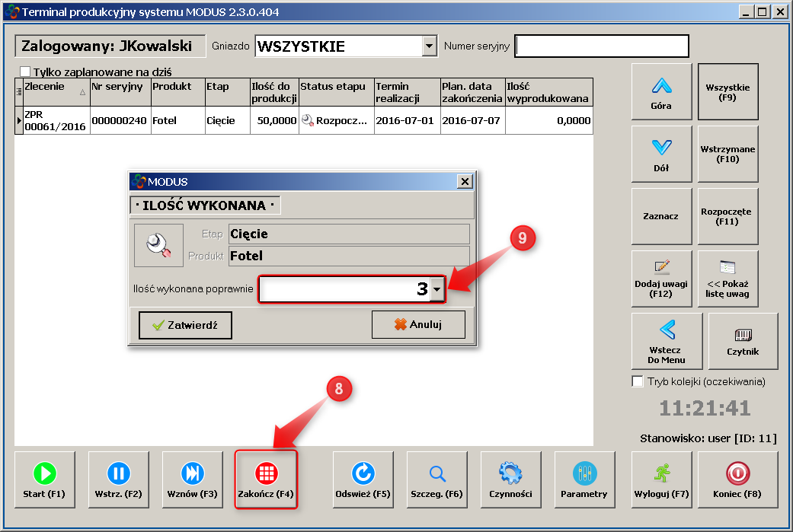Click clock display 11:21:41
Screen dimensions: 793x532
click(705, 408)
